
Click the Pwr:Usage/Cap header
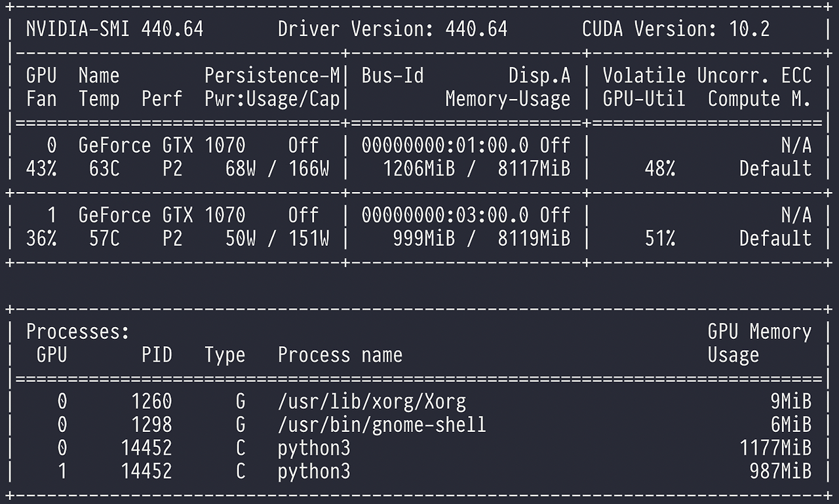[x=272, y=100]
